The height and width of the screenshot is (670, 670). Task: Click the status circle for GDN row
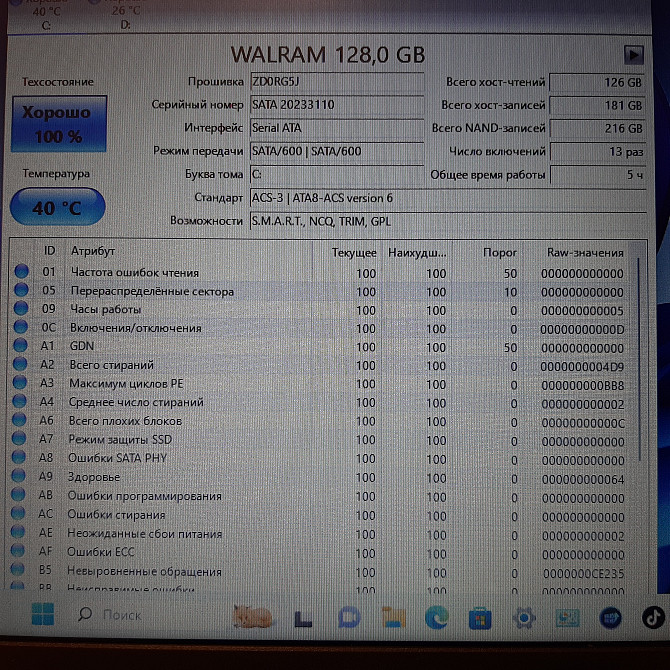[20, 345]
